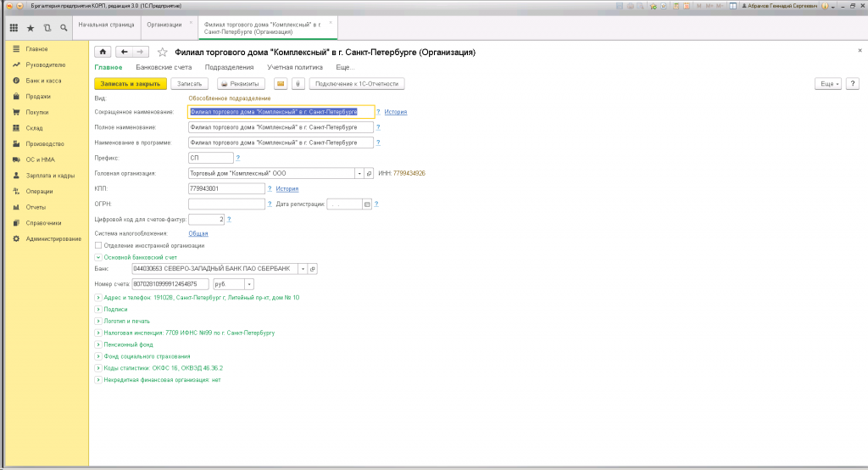
Task: Open the currency руб. dropdown
Action: pyautogui.click(x=249, y=283)
